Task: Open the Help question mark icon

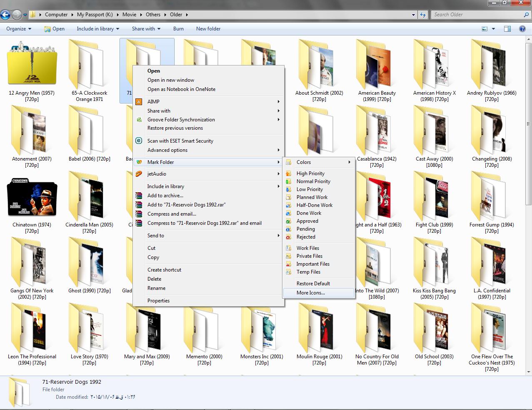Action: click(522, 29)
